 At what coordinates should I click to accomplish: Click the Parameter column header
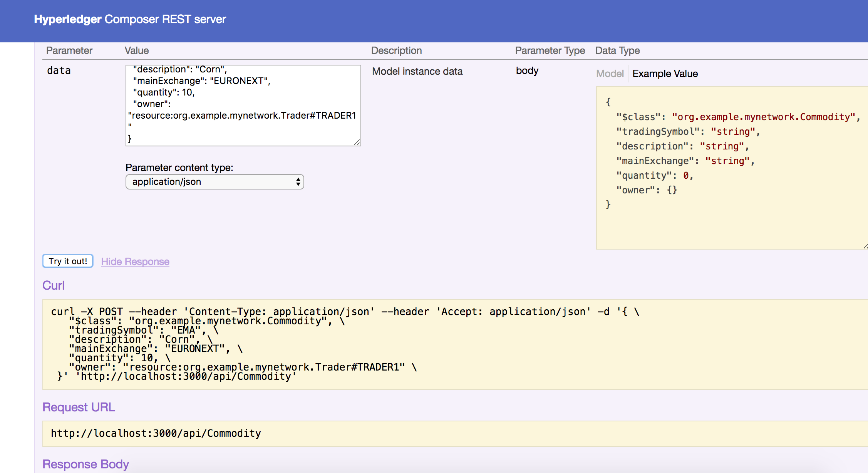click(x=69, y=50)
